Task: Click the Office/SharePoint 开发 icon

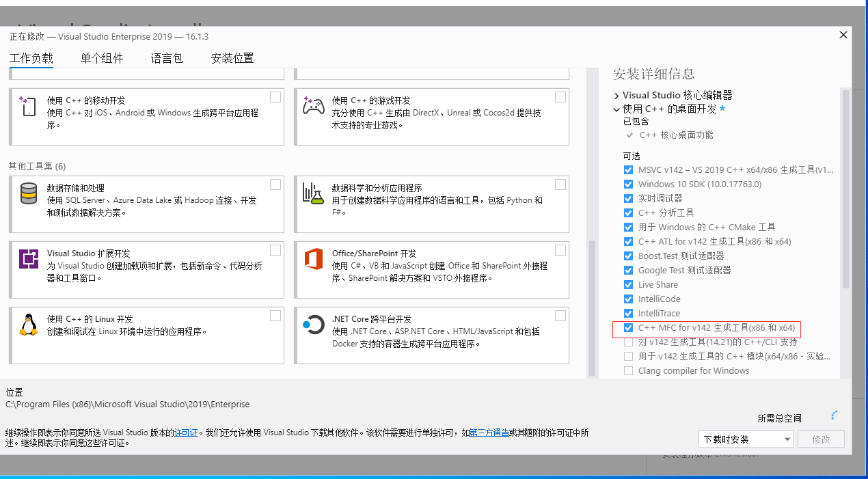Action: (313, 260)
